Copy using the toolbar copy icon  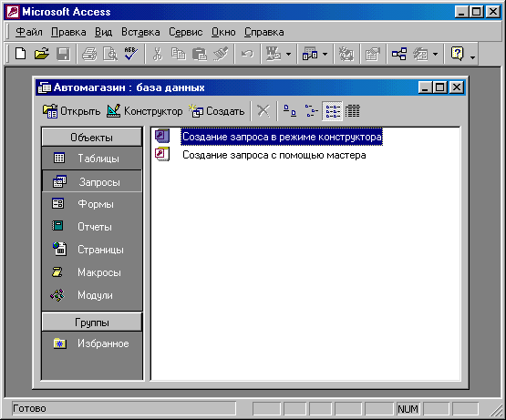(178, 54)
